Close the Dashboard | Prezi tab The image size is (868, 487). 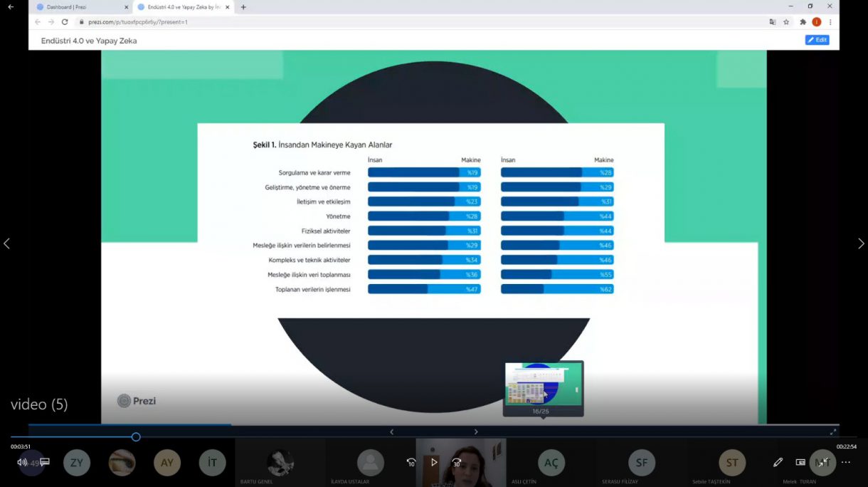(x=126, y=7)
